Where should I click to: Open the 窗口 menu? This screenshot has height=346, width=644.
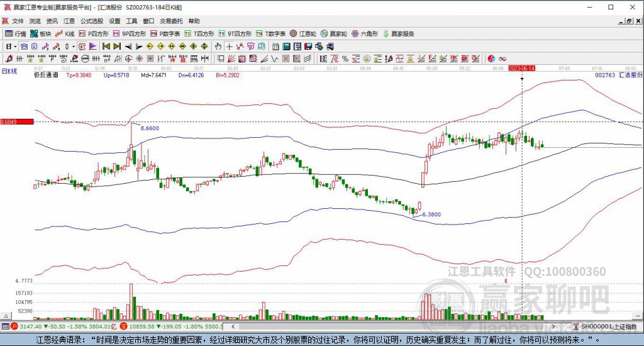click(148, 21)
